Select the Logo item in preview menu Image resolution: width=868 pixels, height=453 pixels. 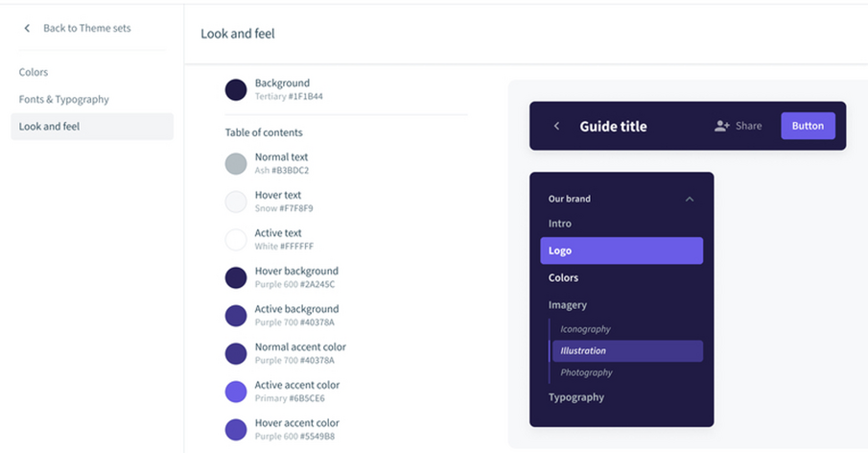coord(622,250)
